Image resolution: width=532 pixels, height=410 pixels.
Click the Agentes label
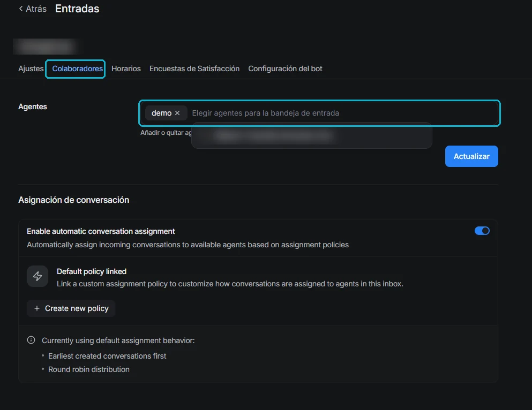[x=33, y=107]
